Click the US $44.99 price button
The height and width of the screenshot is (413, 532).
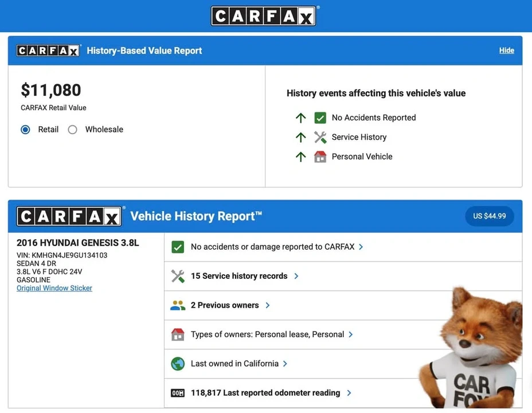coord(490,216)
